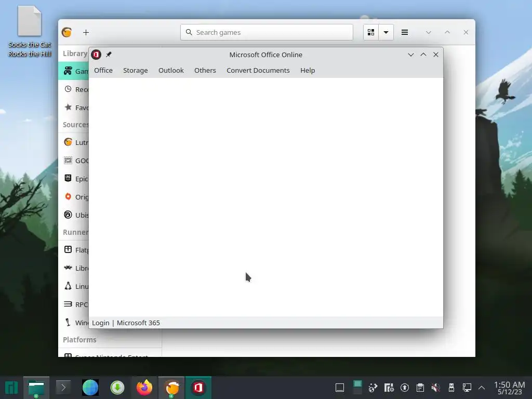Open the Storage menu
The width and height of the screenshot is (532, 399).
(x=136, y=70)
